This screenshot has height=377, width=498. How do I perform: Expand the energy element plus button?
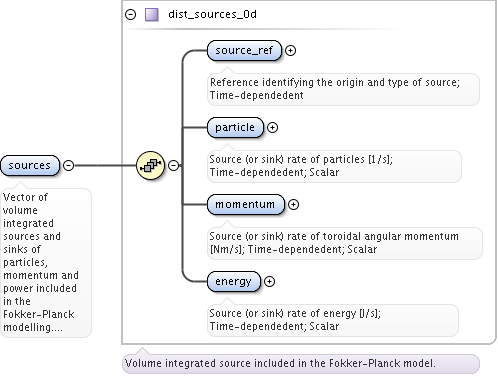[269, 282]
